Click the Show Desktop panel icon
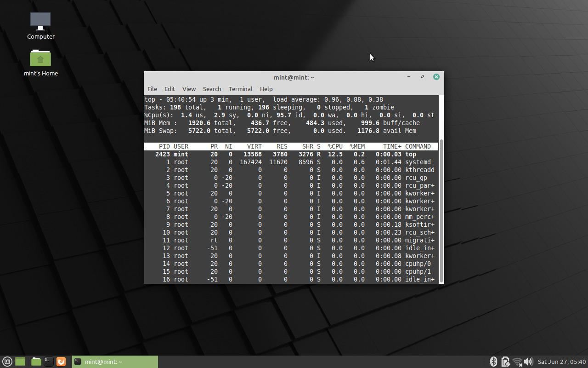588x368 pixels. click(x=20, y=362)
